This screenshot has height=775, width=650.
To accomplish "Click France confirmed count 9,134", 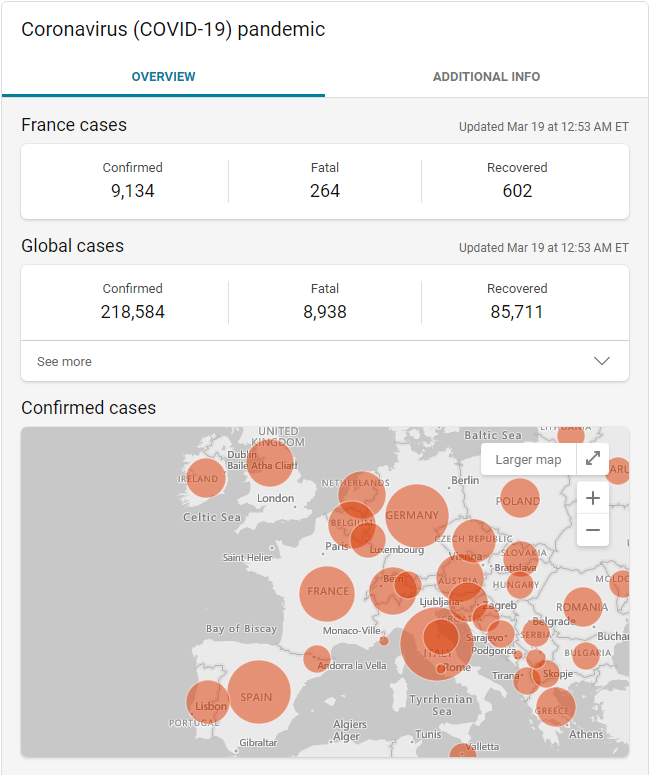I will pos(132,191).
